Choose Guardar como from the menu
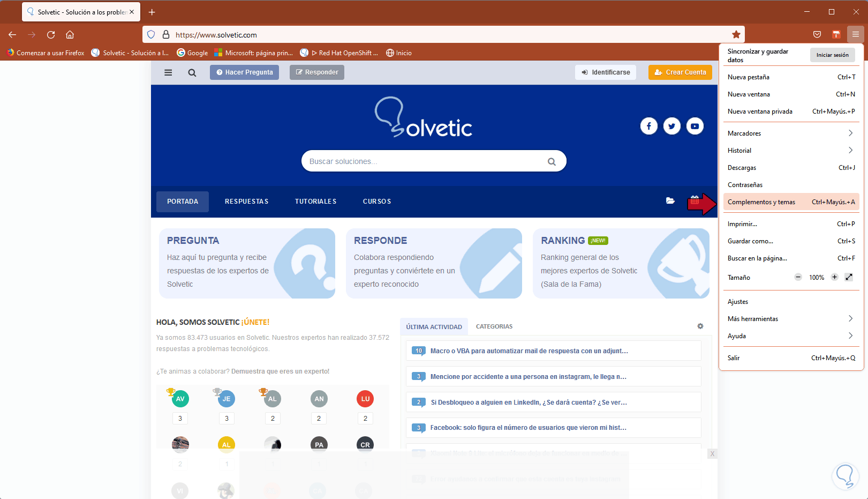 point(791,241)
